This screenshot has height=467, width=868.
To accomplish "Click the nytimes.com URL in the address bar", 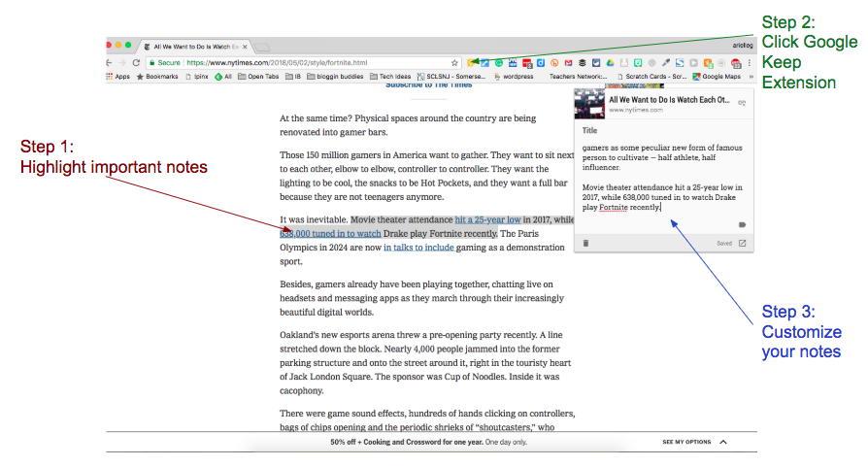I will [x=277, y=62].
